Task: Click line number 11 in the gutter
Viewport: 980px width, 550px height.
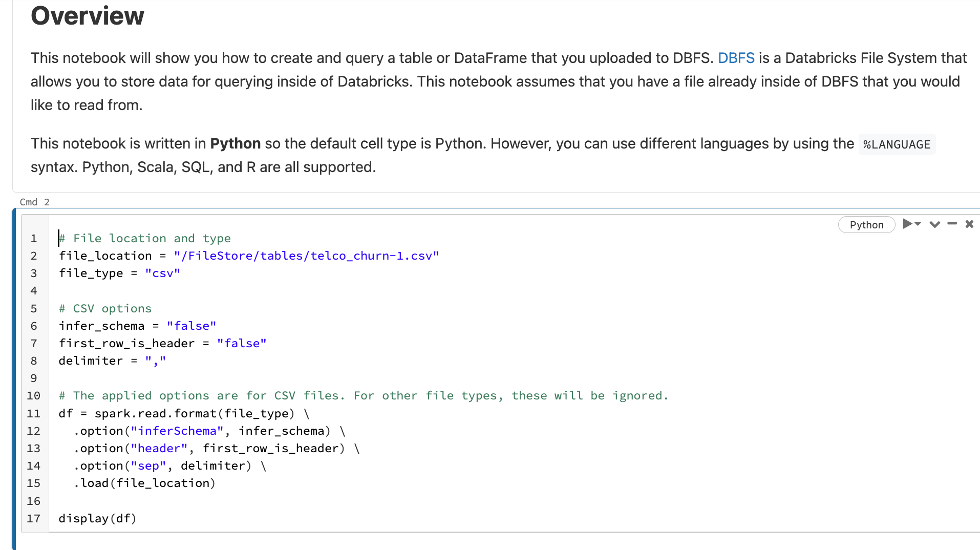Action: pyautogui.click(x=33, y=413)
